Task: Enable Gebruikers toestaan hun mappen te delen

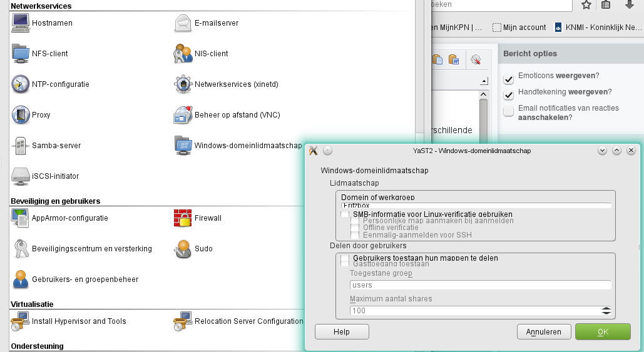Action: click(x=345, y=258)
